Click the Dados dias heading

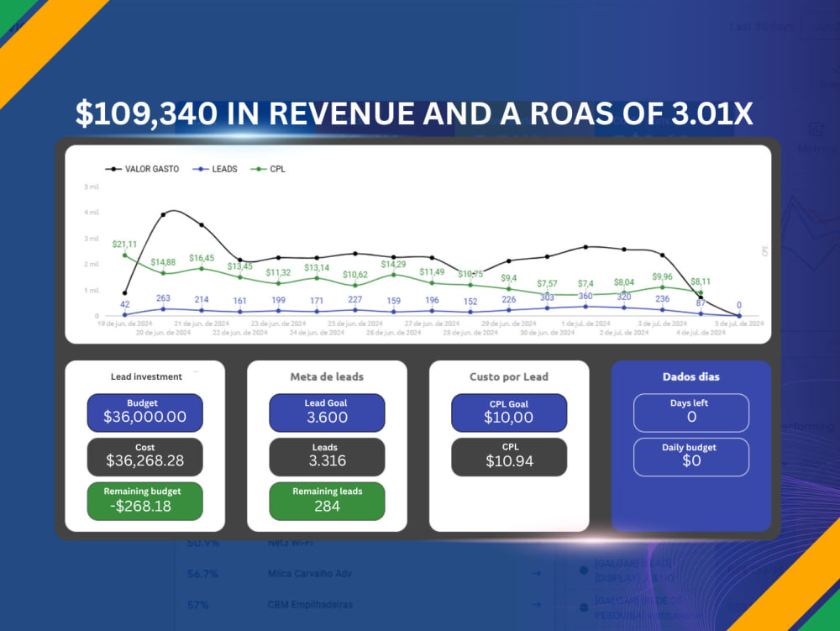[691, 376]
